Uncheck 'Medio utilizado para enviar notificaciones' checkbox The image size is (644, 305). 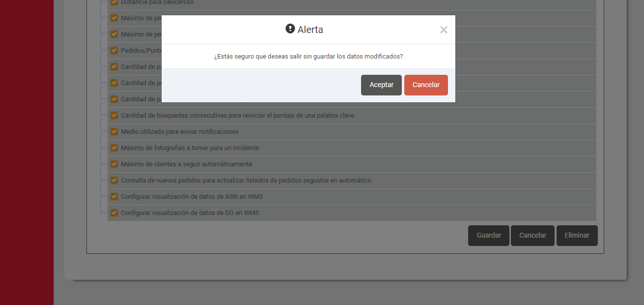point(114,131)
